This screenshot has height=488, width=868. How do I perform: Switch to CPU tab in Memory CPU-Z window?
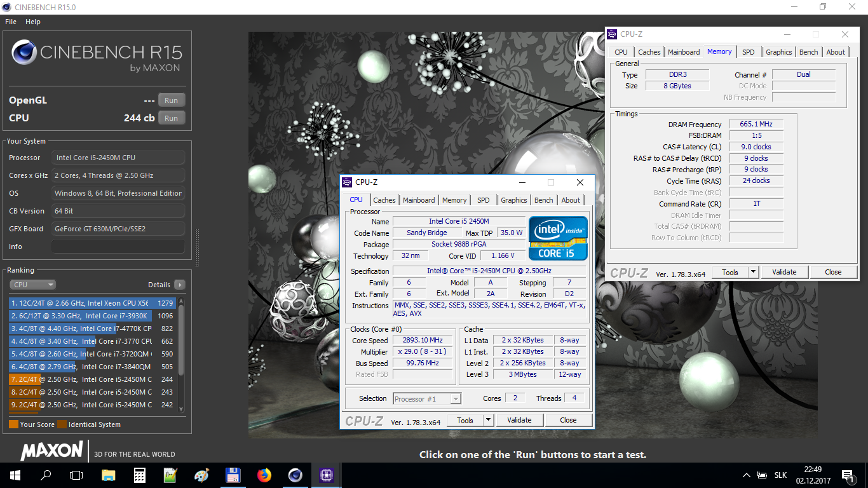[621, 52]
